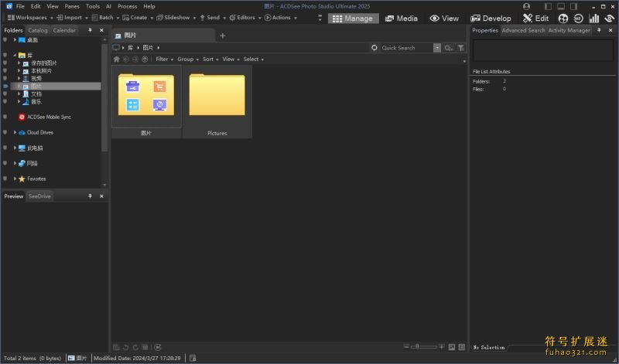This screenshot has width=619, height=364.
Task: Open the Quick Search dropdown arrow
Action: [437, 48]
